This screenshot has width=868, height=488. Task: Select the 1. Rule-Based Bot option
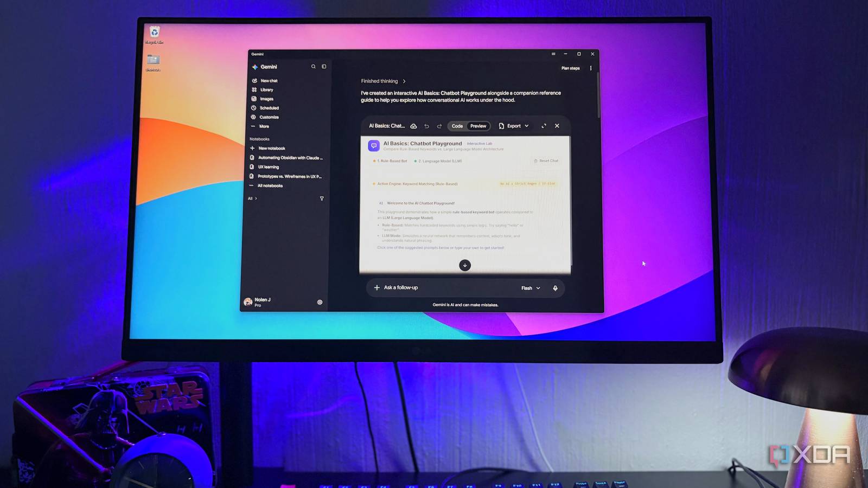(390, 161)
